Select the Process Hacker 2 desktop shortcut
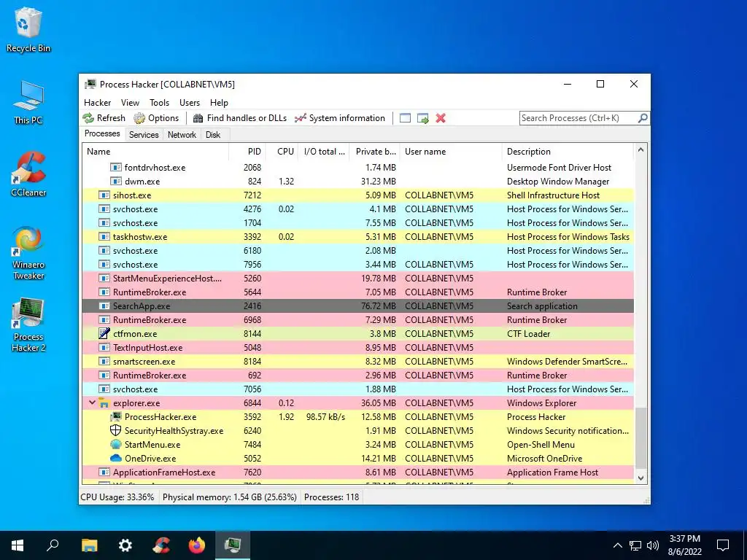This screenshot has width=747, height=560. tap(28, 326)
